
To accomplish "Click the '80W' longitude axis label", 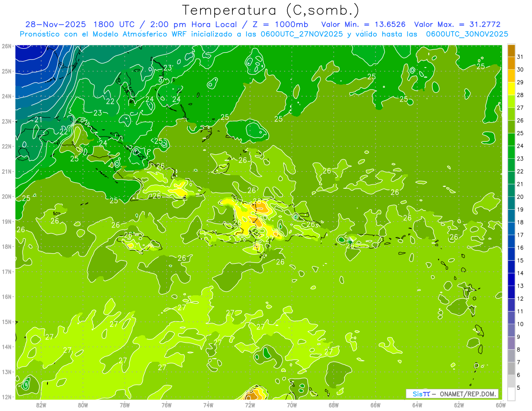I will point(82,405).
